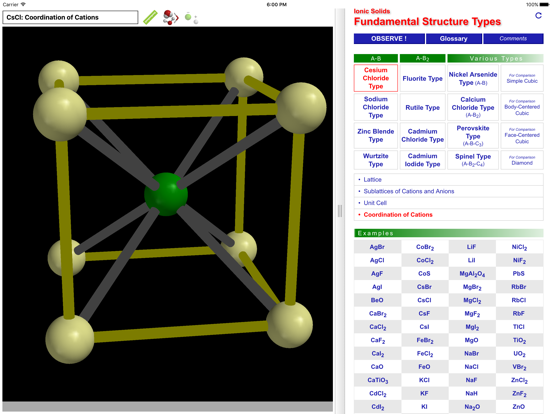552x414 pixels.
Task: Select Rutile Type structure
Action: [422, 107]
